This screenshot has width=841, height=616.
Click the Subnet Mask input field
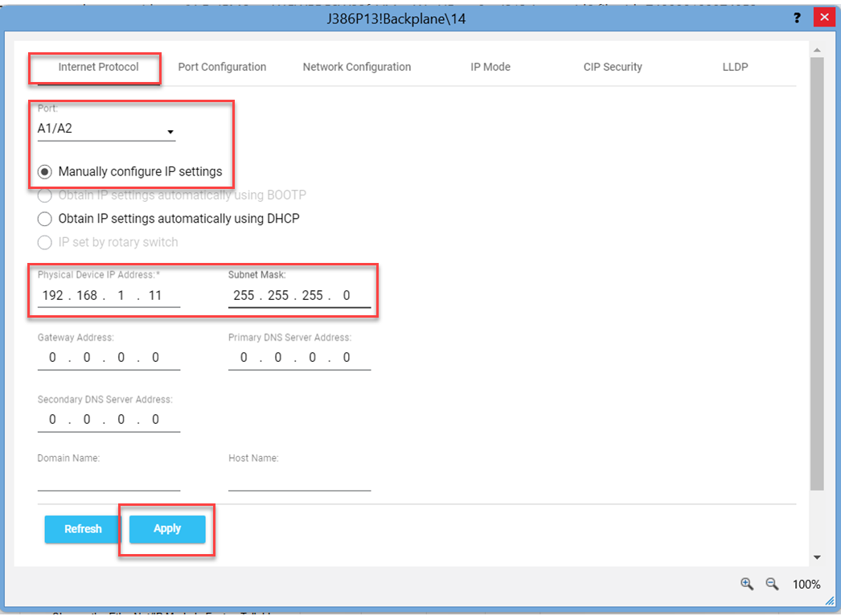click(299, 294)
